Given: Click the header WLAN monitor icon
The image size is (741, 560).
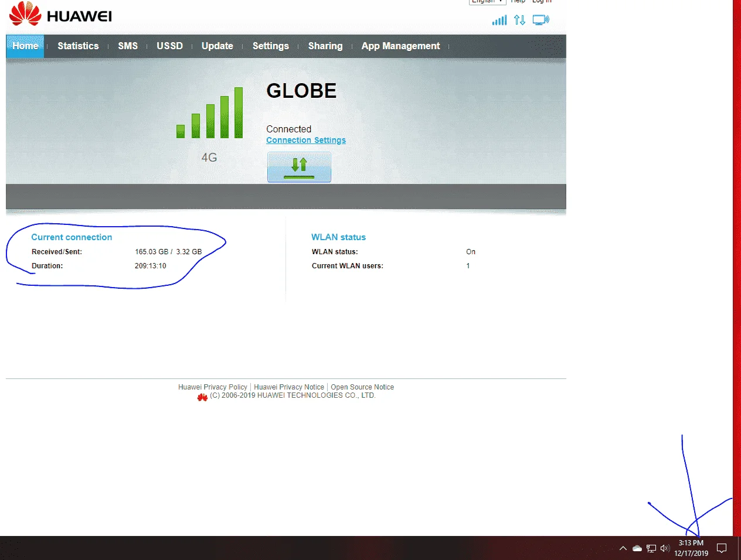Looking at the screenshot, I should click(541, 20).
